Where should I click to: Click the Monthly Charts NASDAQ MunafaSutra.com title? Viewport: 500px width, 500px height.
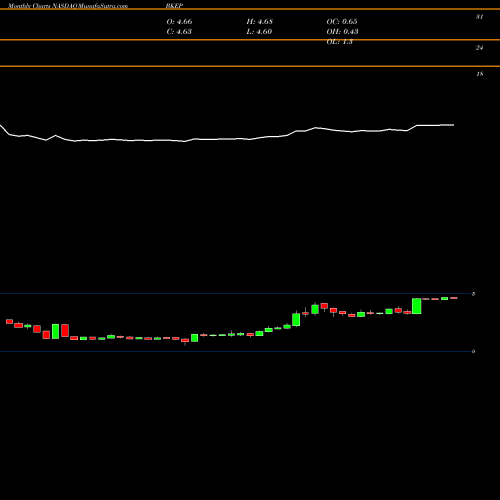(x=68, y=6)
